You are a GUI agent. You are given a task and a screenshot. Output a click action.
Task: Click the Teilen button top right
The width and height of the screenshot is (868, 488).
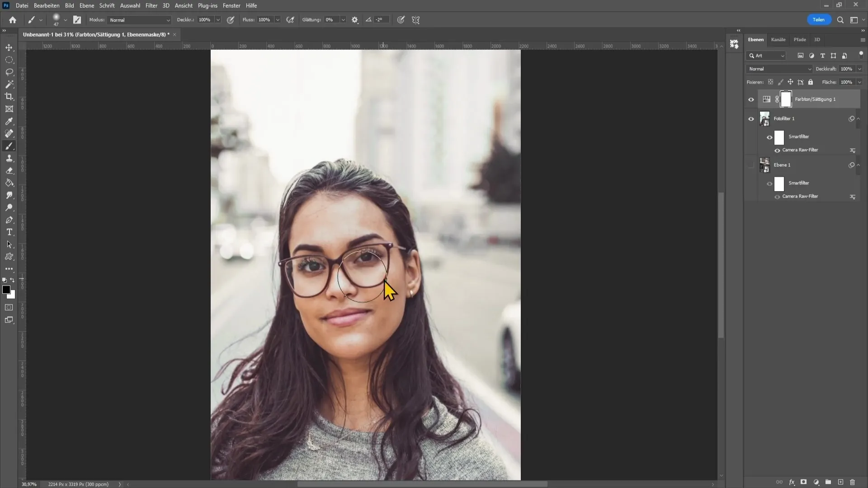(x=819, y=20)
